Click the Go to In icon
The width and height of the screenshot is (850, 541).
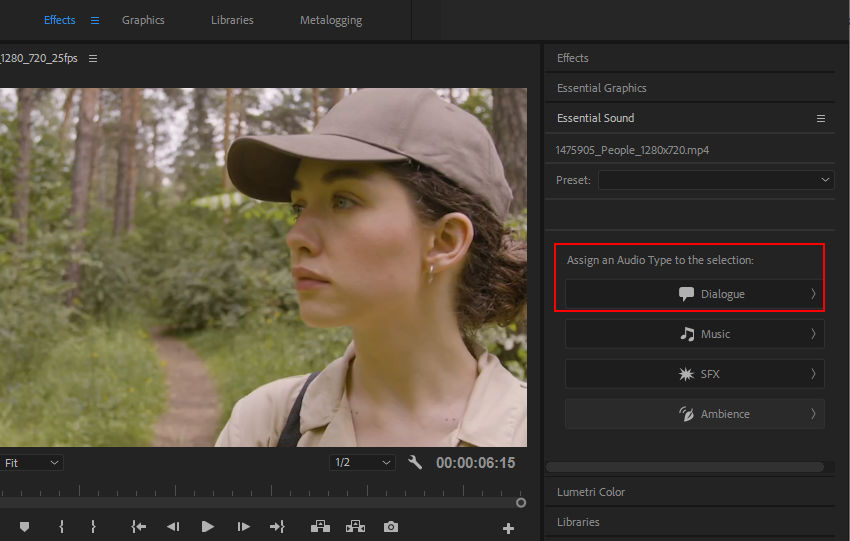point(138,526)
